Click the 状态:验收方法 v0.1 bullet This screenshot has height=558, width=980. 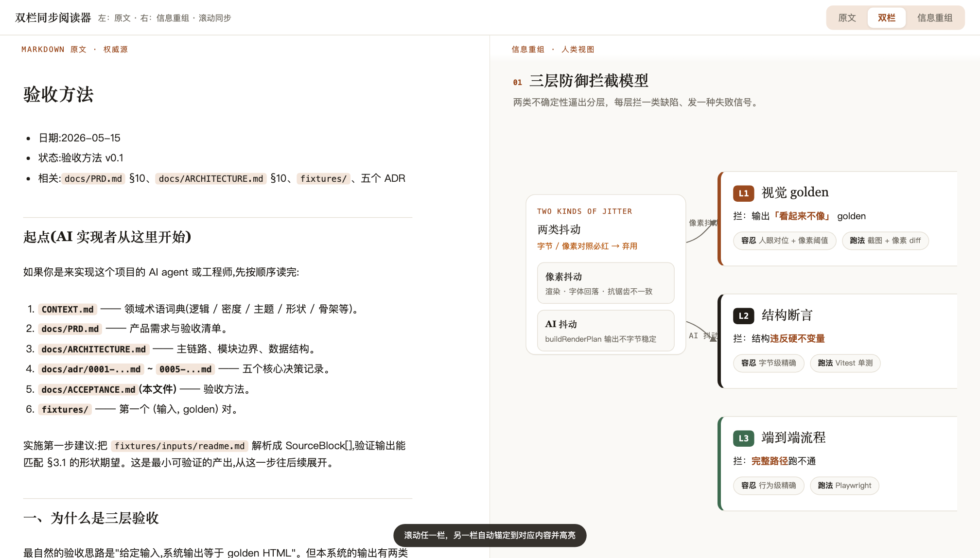81,158
